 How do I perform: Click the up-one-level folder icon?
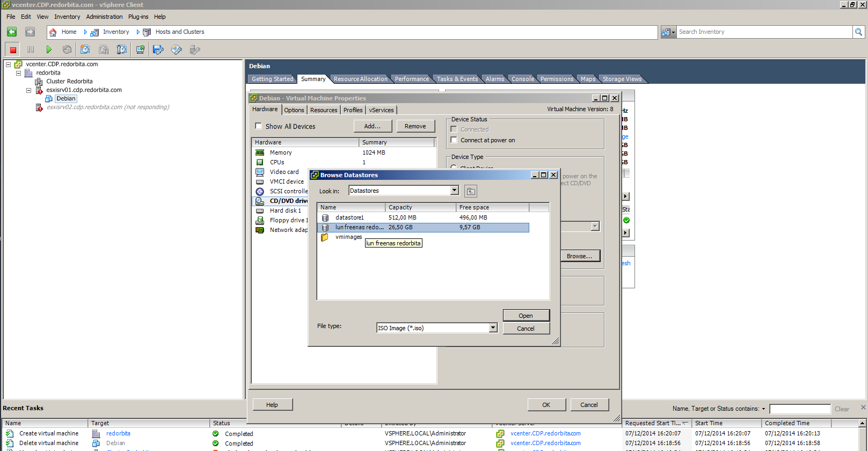[471, 191]
